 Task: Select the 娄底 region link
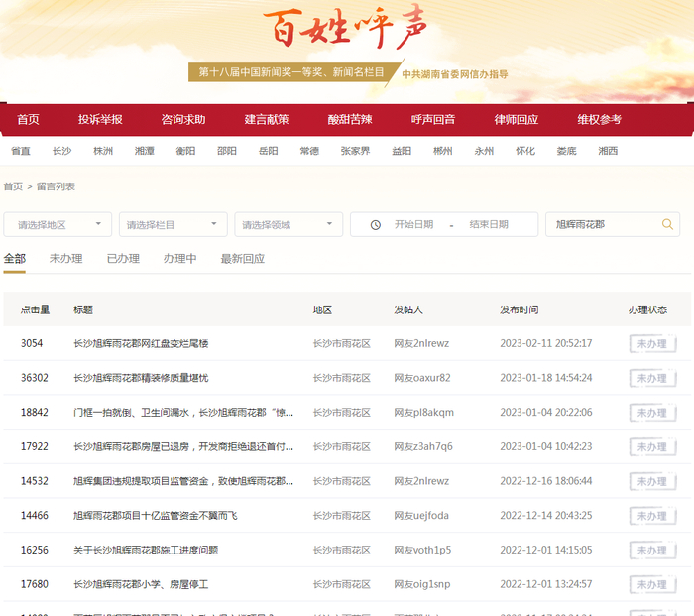pyautogui.click(x=566, y=151)
